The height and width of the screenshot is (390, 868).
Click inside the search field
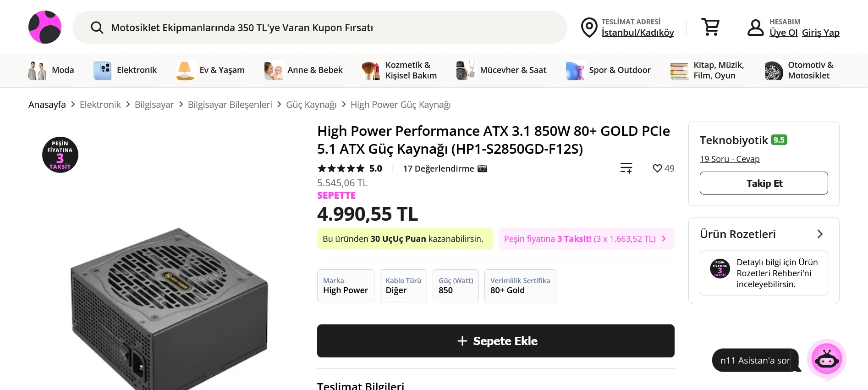[x=321, y=28]
